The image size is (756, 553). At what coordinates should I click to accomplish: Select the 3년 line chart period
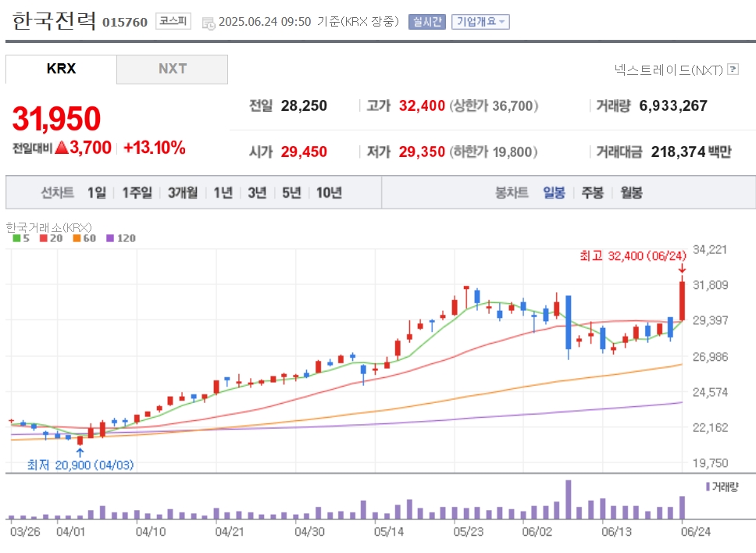pos(257,193)
